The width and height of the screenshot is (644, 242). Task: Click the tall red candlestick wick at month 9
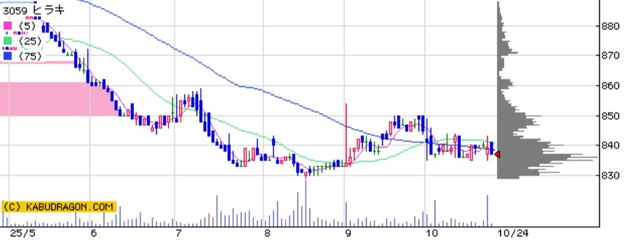(346, 119)
